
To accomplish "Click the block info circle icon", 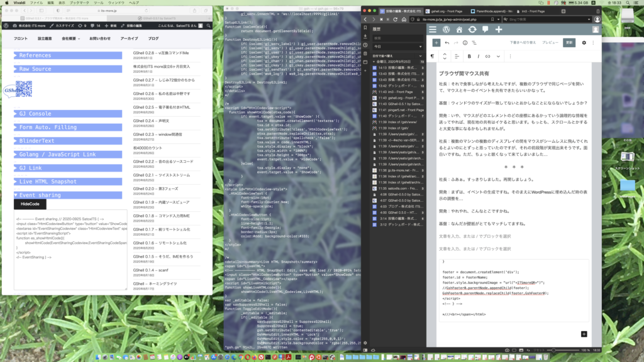I will pyautogui.click(x=465, y=43).
